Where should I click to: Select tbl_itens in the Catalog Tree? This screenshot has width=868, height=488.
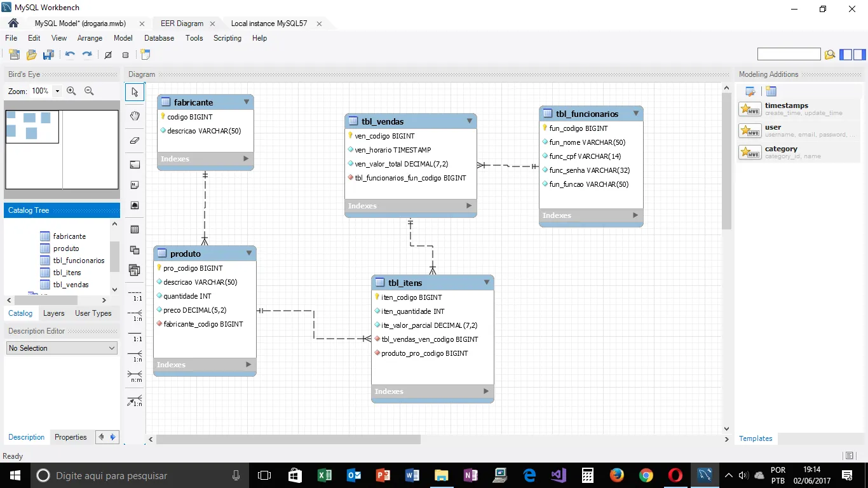click(x=67, y=273)
